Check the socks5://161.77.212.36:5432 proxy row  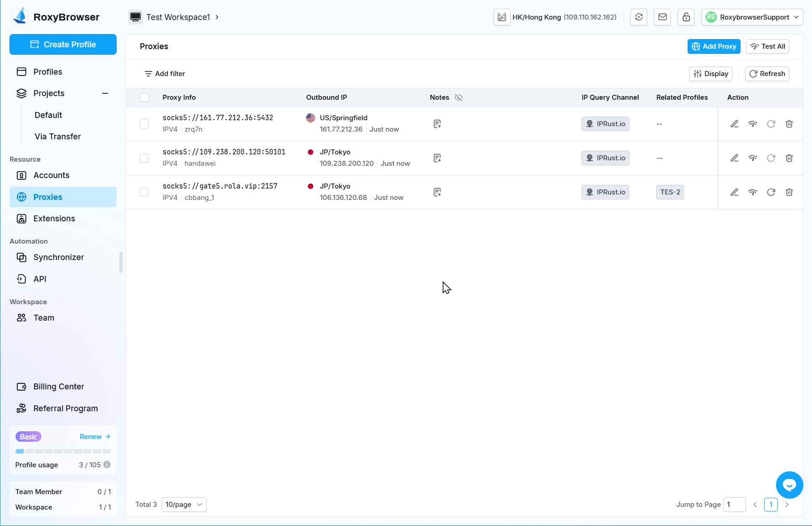click(144, 124)
